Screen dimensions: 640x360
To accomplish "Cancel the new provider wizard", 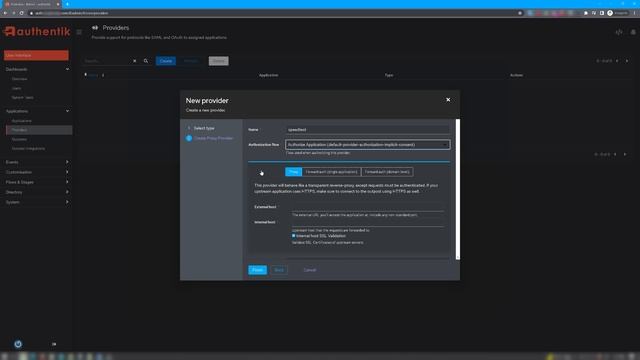I will click(309, 270).
